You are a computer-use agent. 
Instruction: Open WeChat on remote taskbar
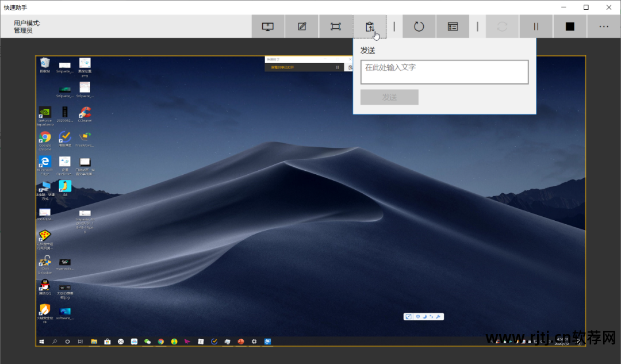pyautogui.click(x=147, y=342)
